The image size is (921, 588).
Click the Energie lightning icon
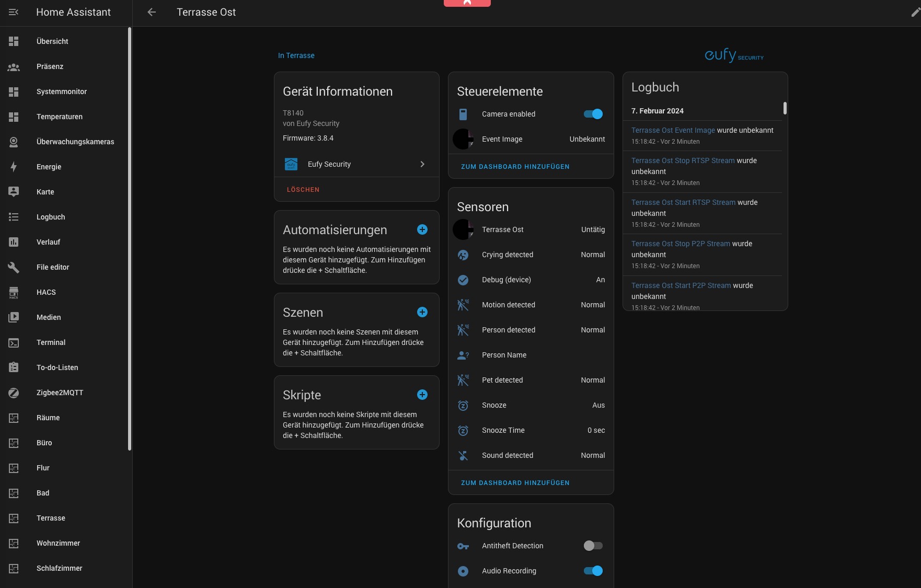point(14,167)
